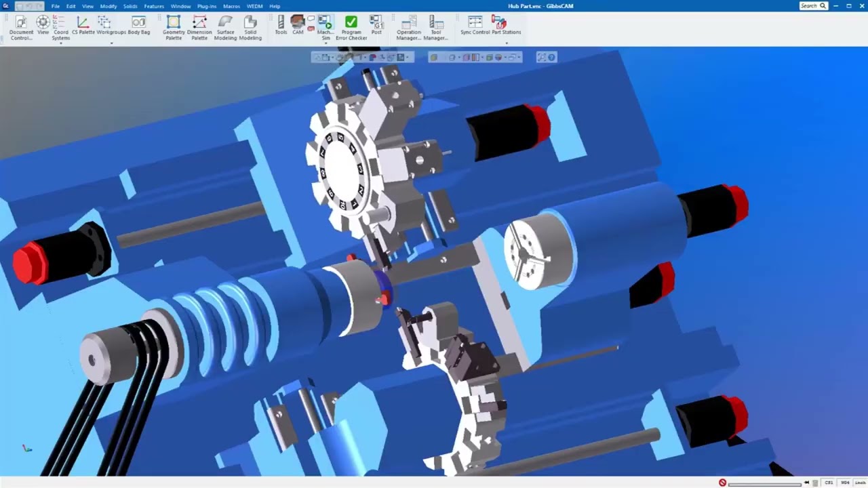Click the WG4 status bar entry
868x488 pixels.
click(x=845, y=483)
